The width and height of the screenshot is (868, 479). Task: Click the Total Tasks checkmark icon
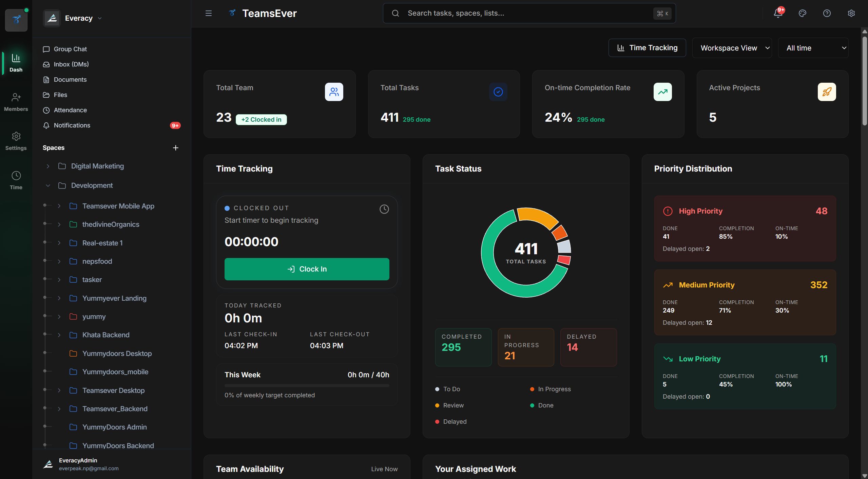(x=498, y=92)
